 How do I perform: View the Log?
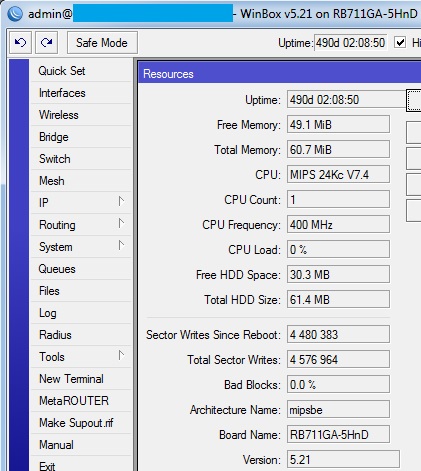point(81,313)
